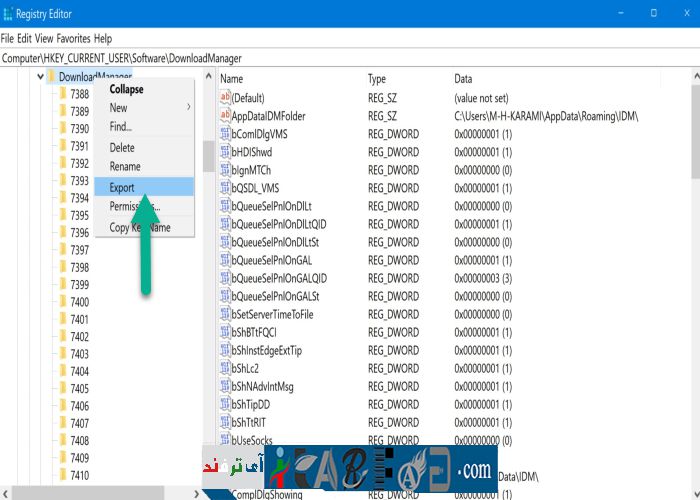The height and width of the screenshot is (500, 700).
Task: Click the Registry Editor app icon in title bar
Action: point(10,14)
